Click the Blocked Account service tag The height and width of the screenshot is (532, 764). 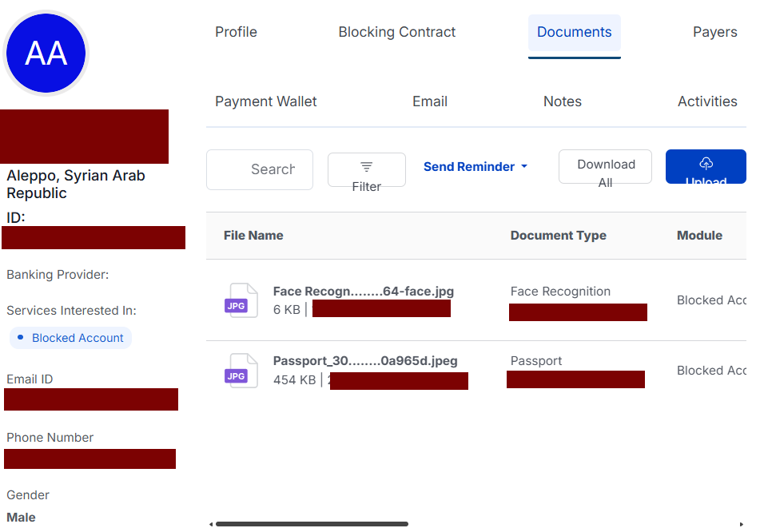coord(70,338)
